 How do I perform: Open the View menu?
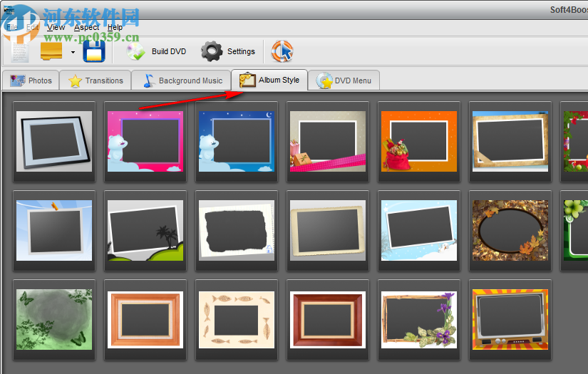coord(56,27)
